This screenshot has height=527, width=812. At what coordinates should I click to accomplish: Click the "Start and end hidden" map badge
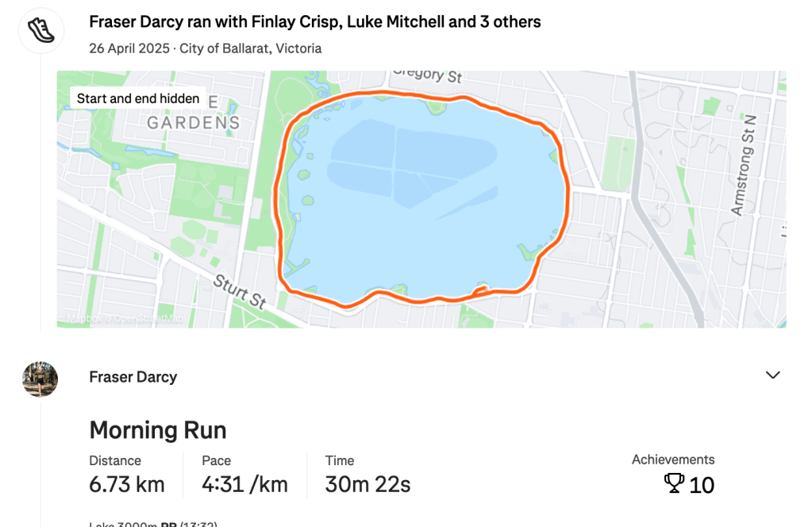click(x=138, y=98)
